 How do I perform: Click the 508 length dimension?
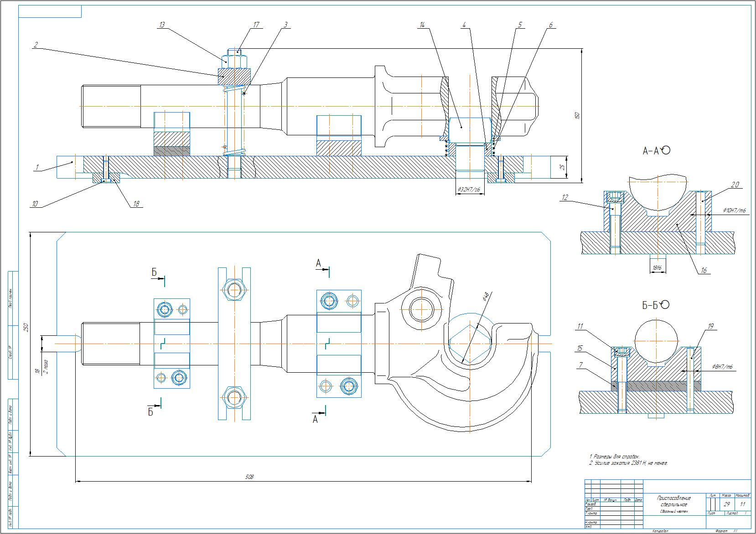pyautogui.click(x=249, y=477)
